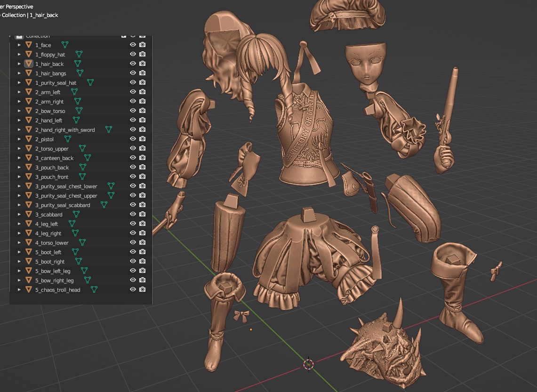Image resolution: width=537 pixels, height=392 pixels.
Task: Click the mesh data icon next to 2_hand_right_with_sword
Action: (109, 129)
